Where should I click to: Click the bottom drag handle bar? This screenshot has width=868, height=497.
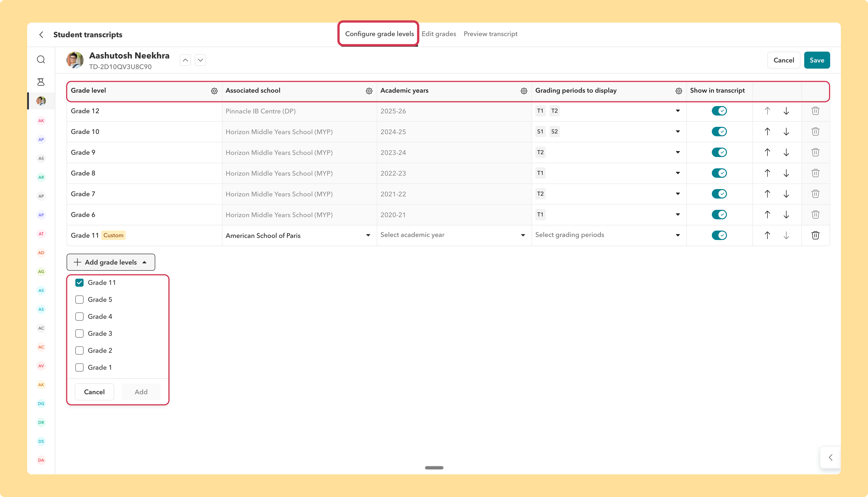434,468
